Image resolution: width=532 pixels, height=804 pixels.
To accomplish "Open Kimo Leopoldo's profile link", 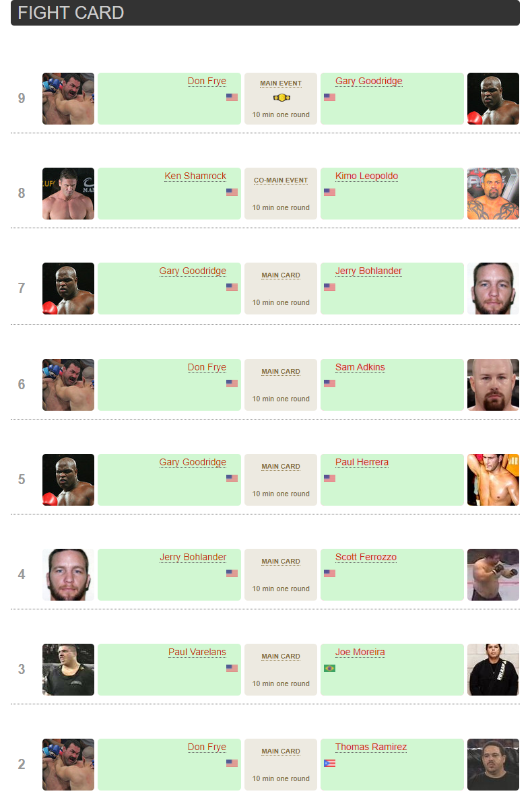I will pos(366,176).
